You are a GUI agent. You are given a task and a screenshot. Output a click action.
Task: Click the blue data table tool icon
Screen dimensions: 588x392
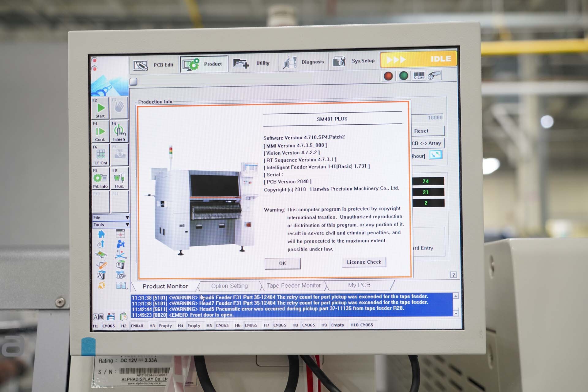[x=121, y=285]
